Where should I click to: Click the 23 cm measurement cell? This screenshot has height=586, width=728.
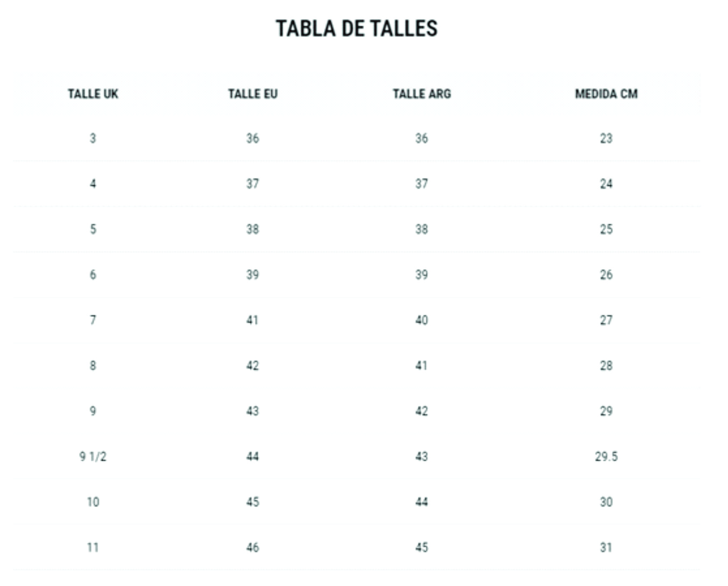[x=606, y=138]
